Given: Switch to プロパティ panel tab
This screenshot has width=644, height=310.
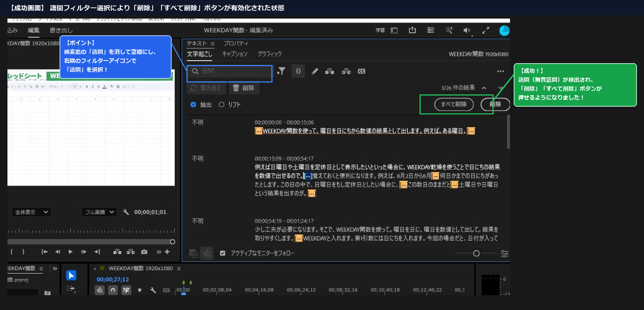Looking at the screenshot, I should 236,43.
